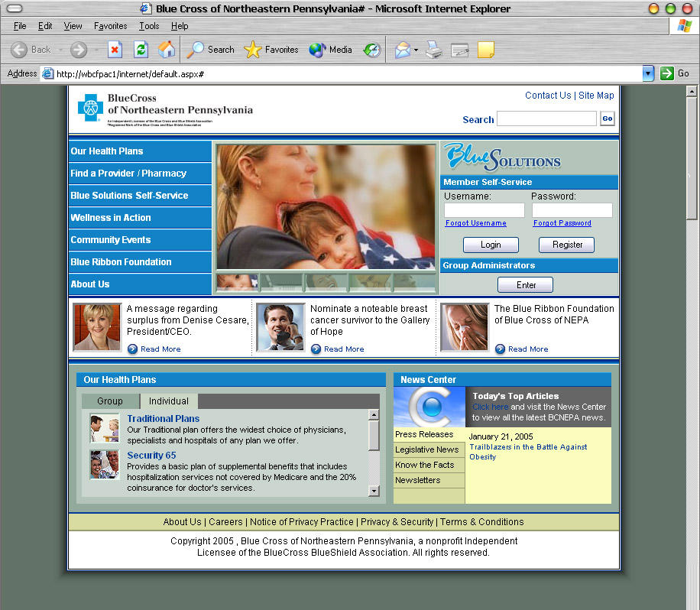Show browsing History from the toolbar

[372, 50]
